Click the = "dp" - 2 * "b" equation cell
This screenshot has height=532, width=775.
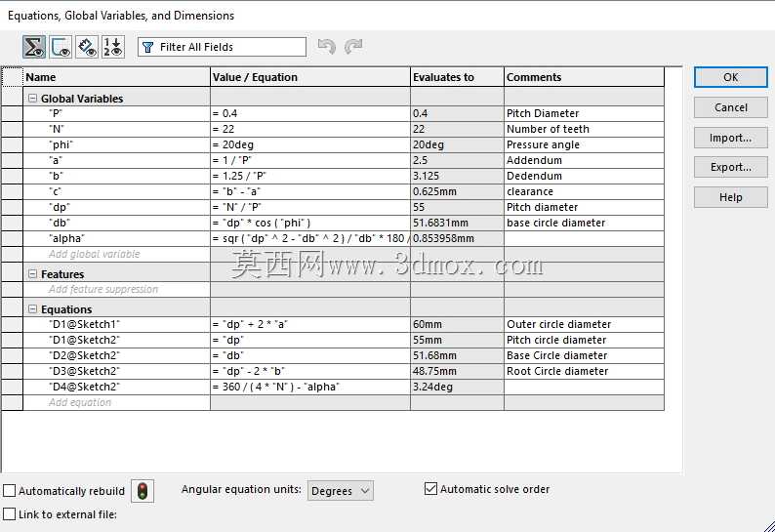310,371
